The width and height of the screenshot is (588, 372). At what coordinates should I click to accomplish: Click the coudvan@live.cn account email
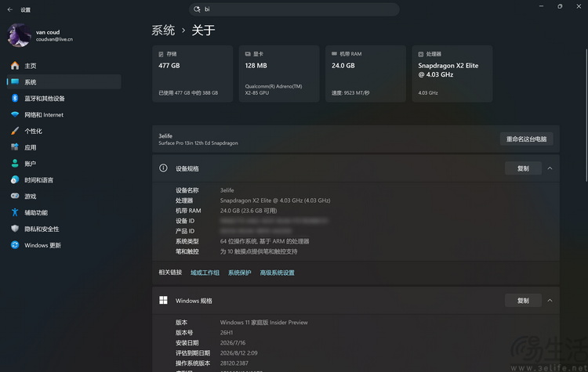tap(54, 39)
